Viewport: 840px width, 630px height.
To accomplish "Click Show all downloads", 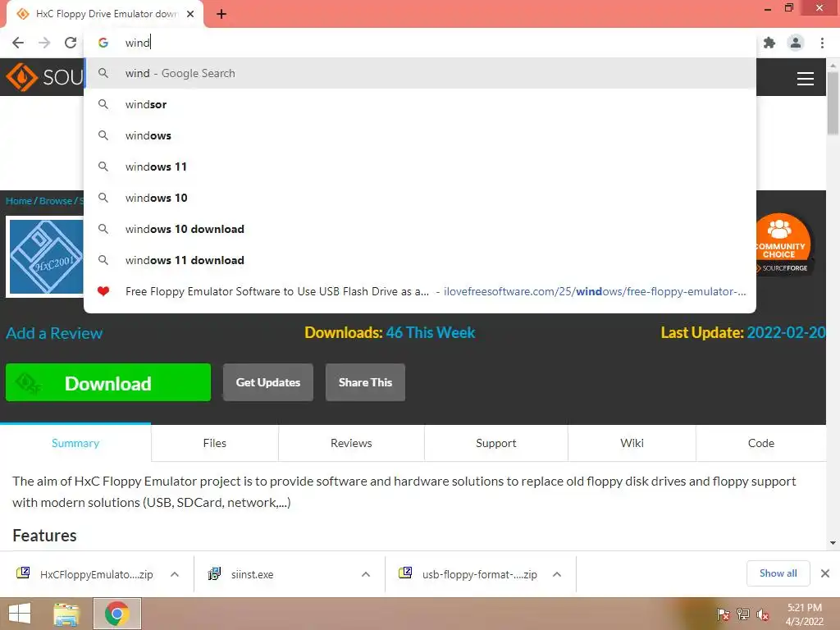I will [x=778, y=573].
